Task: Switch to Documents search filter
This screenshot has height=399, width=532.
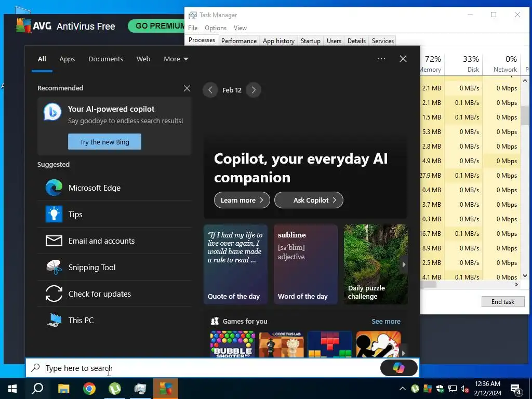Action: [x=105, y=59]
